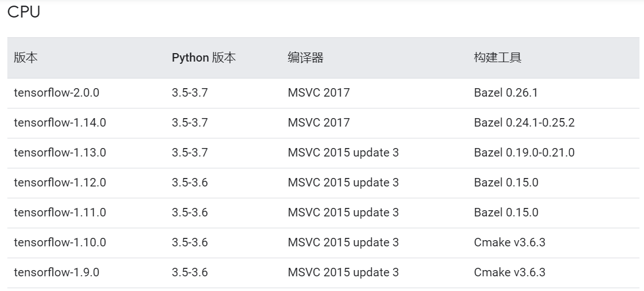This screenshot has width=644, height=291.
Task: Click Bazel 0.15.0 in tensorflow-1.12.0 row
Action: tap(506, 183)
